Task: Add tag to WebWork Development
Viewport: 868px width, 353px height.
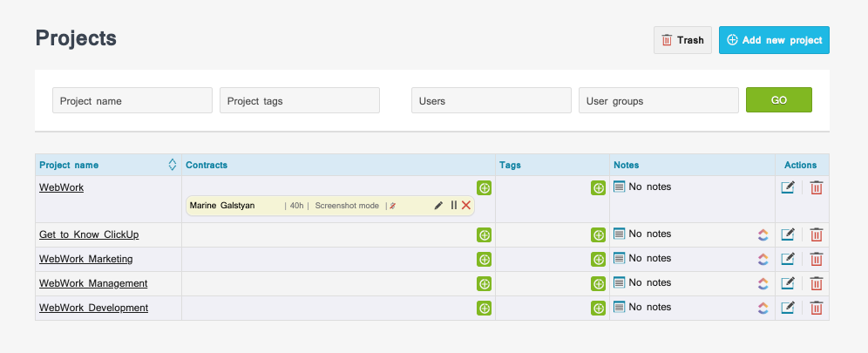Action: [x=598, y=309]
